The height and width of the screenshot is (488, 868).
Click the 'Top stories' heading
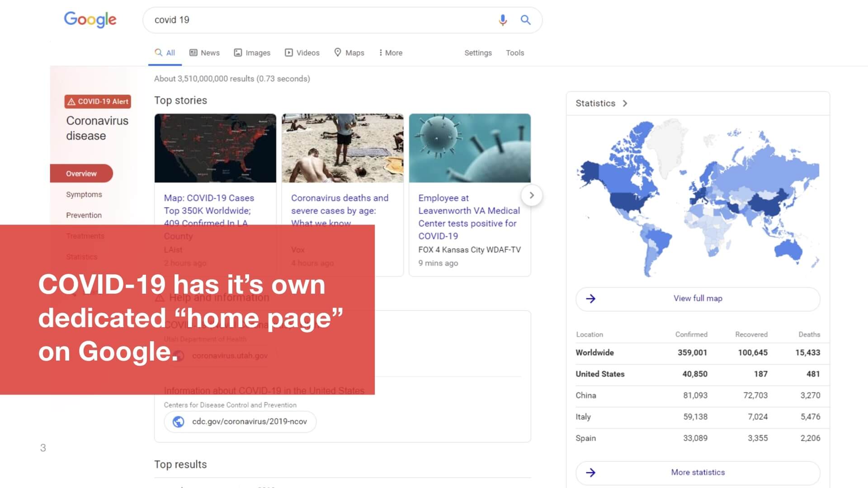click(180, 100)
